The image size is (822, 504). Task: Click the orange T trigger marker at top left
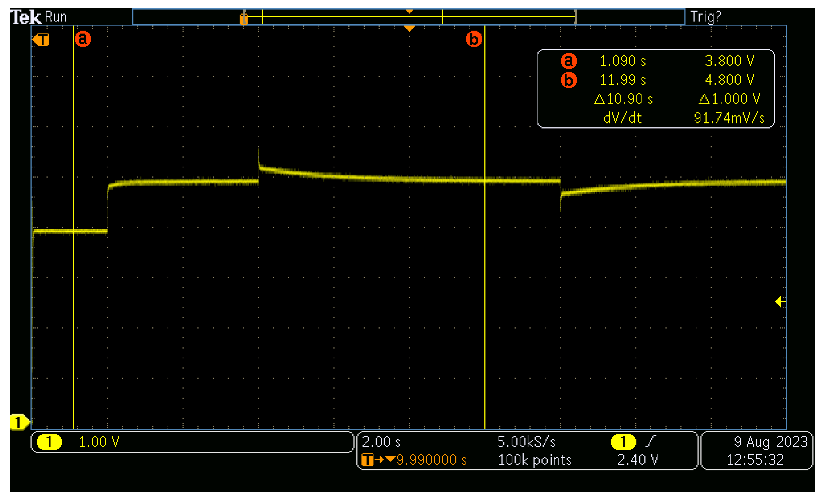click(x=41, y=40)
